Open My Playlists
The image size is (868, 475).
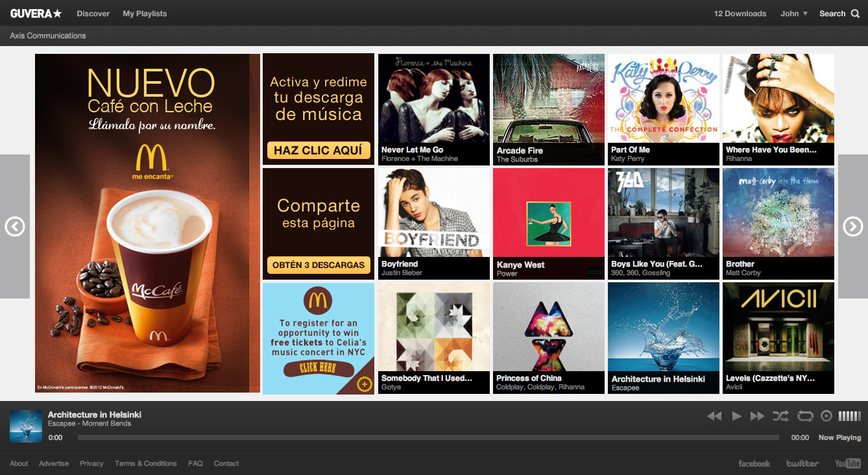tap(145, 13)
